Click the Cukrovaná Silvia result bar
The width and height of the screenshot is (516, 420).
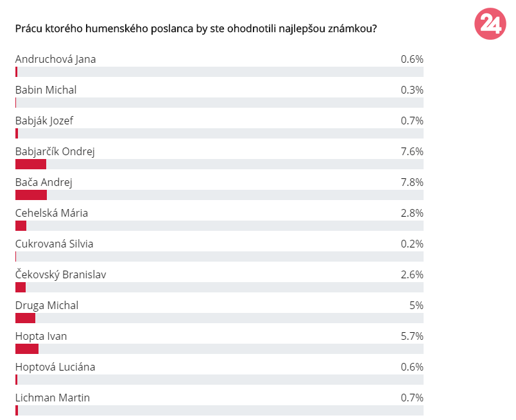[219, 256]
